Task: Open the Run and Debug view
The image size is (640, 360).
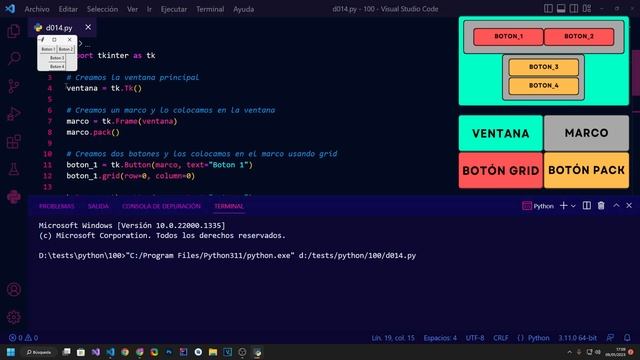Action: pyautogui.click(x=13, y=114)
